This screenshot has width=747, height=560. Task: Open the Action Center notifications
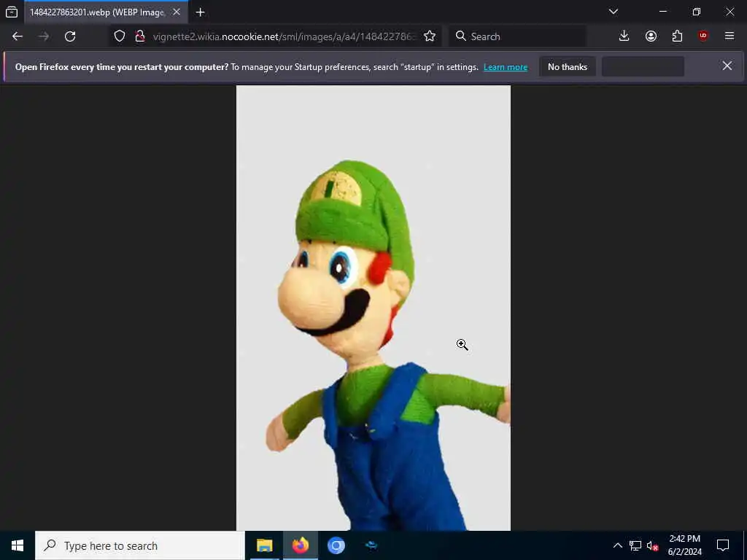pos(723,545)
